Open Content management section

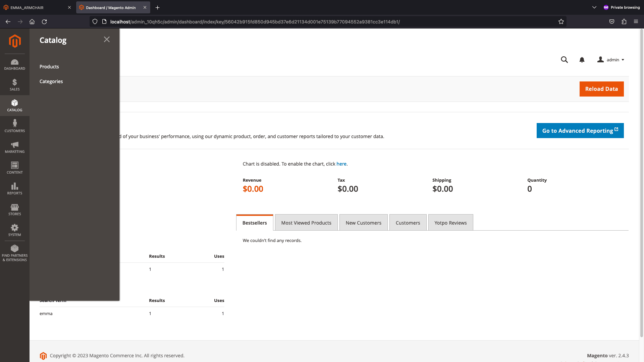tap(14, 168)
